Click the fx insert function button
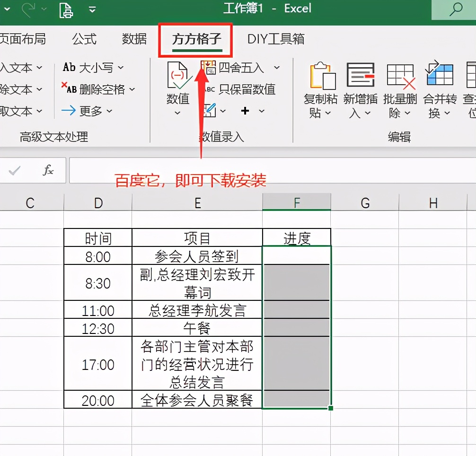Image resolution: width=476 pixels, height=456 pixels. point(48,171)
